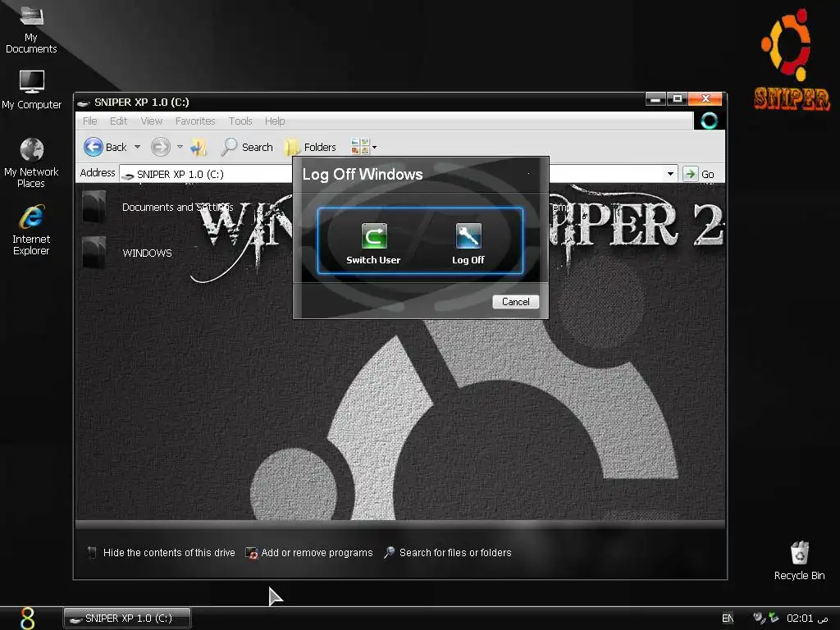This screenshot has height=630, width=840.
Task: Open the Help menu
Action: (x=275, y=121)
